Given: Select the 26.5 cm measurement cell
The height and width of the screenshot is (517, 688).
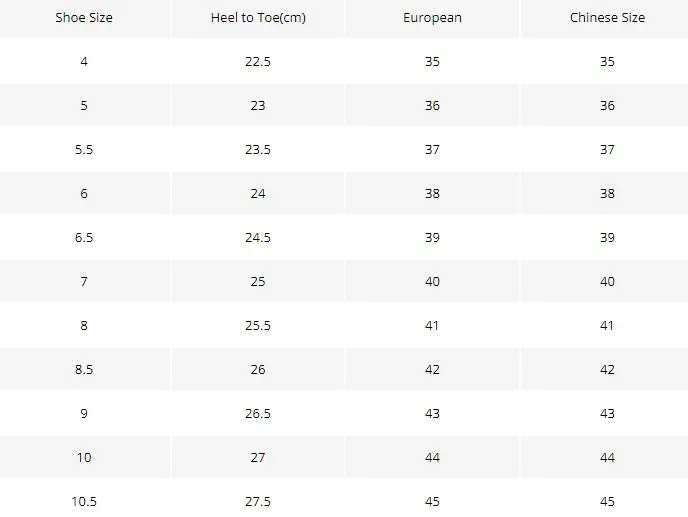Looking at the screenshot, I should pyautogui.click(x=258, y=413).
